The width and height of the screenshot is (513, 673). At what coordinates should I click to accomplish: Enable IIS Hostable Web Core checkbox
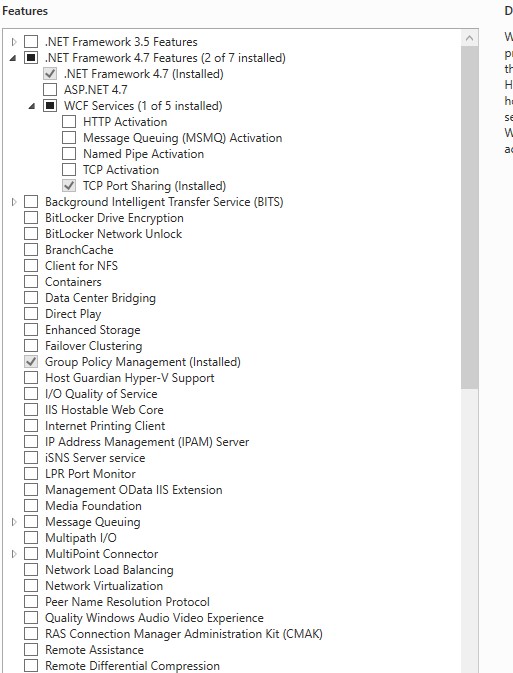(31, 410)
